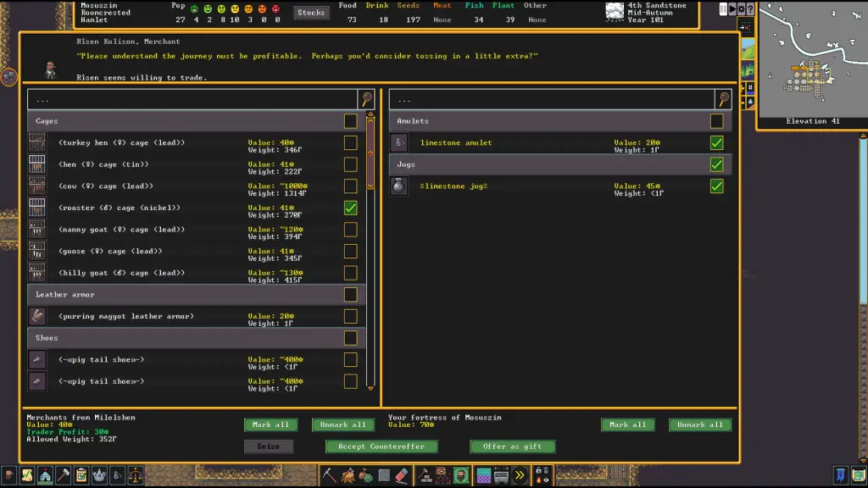Open the nobles crown icon
The height and width of the screenshot is (488, 868).
[99, 475]
